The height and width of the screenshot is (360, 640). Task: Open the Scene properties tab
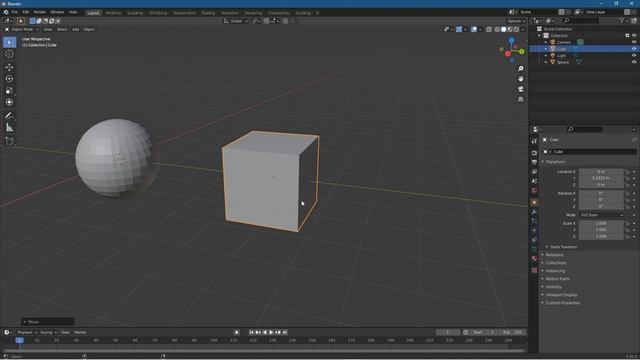534,181
